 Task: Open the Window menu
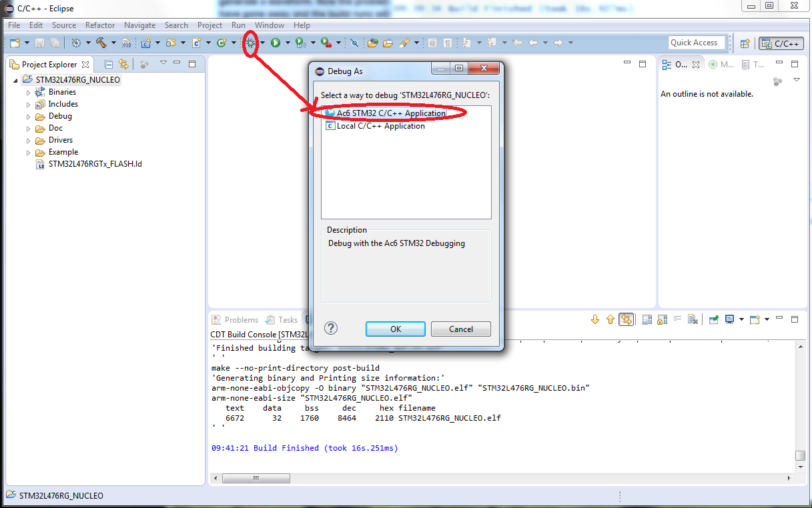(270, 25)
